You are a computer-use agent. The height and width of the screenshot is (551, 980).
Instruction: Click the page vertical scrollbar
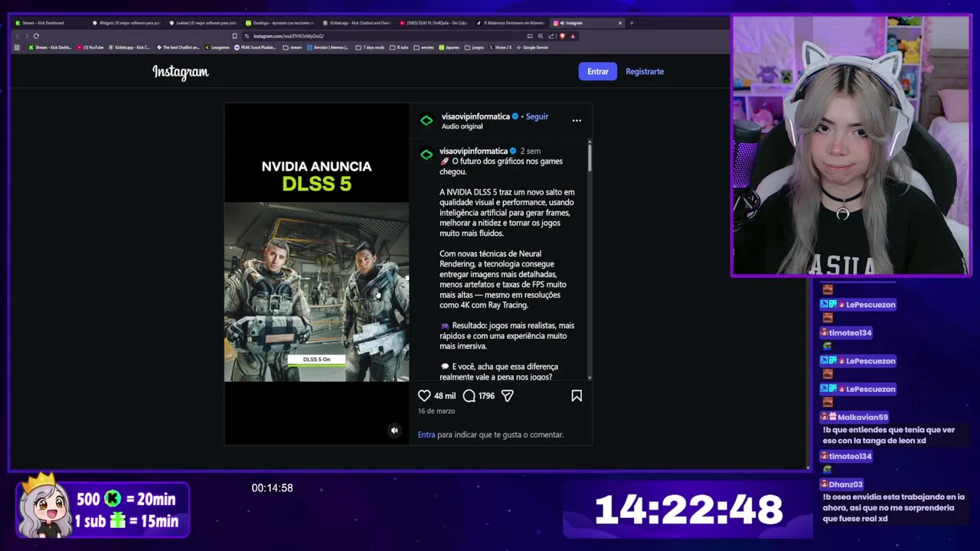pyautogui.click(x=808, y=260)
